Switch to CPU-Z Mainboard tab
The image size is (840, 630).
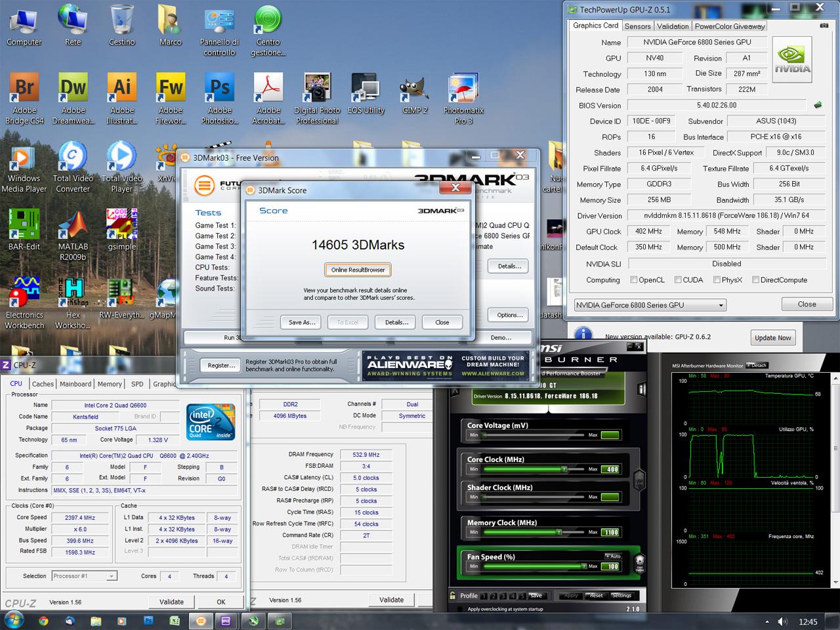coord(75,384)
